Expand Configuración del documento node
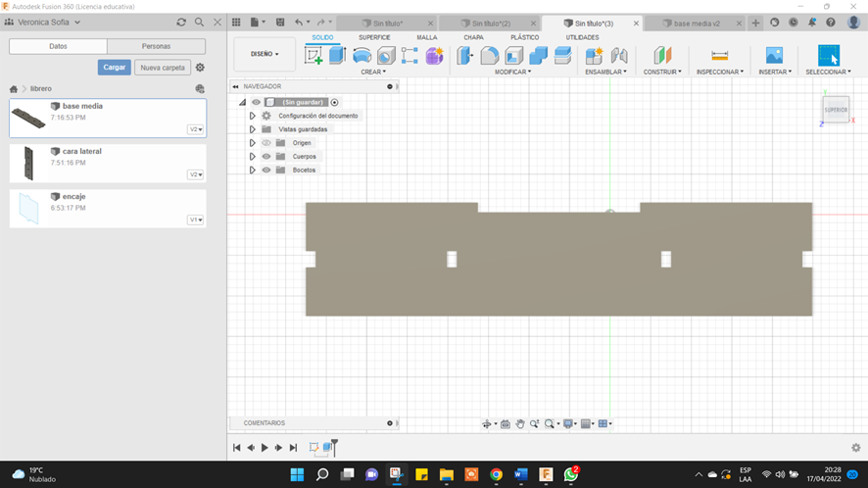 252,116
